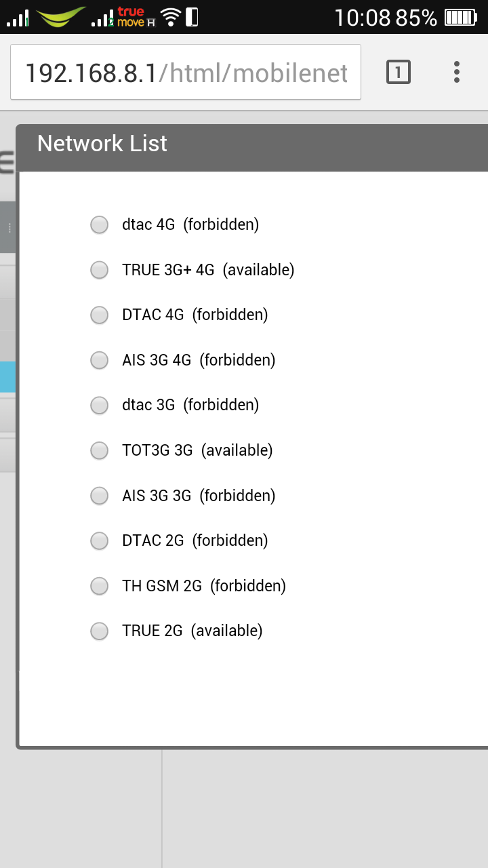Pick the AIS 3G 4G (forbidden) radio button
This screenshot has height=868, width=488.
coord(100,360)
